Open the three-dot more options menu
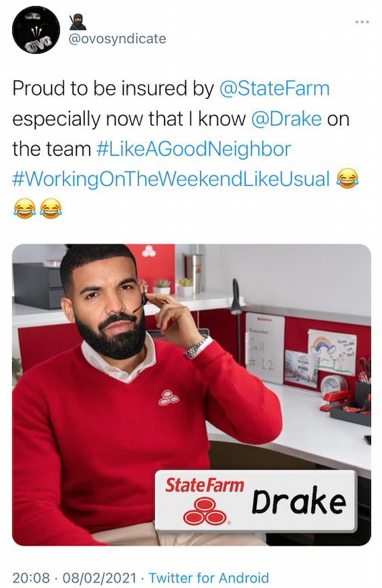Image resolution: width=382 pixels, height=588 pixels. click(x=362, y=22)
